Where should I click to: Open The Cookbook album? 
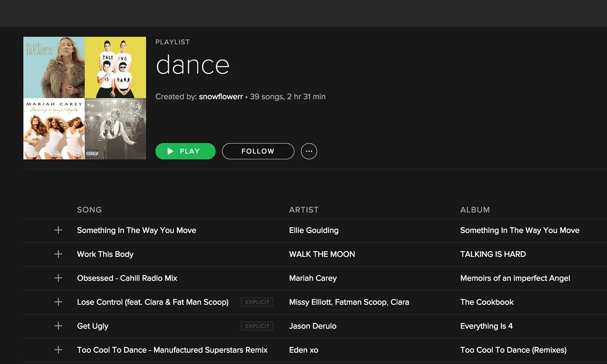[487, 302]
